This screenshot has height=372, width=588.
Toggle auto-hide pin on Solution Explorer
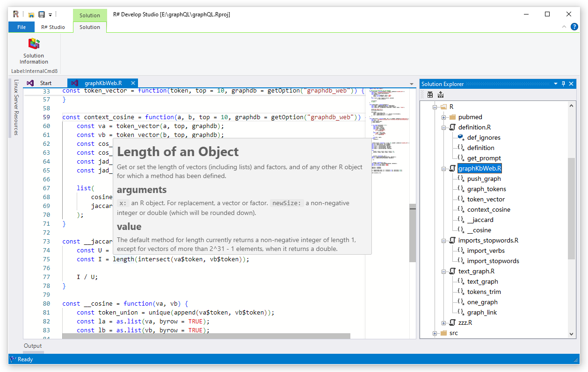tap(564, 84)
